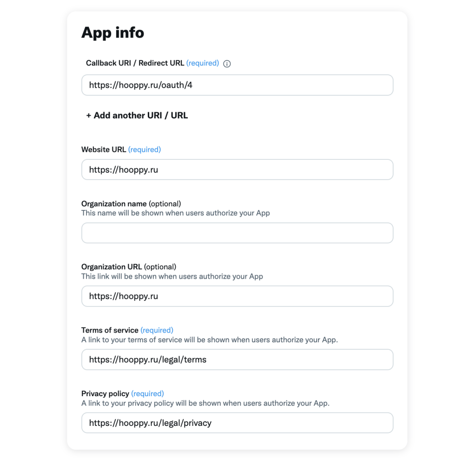The image size is (476, 464).
Task: Click the "Organization name" label text
Action: [114, 203]
